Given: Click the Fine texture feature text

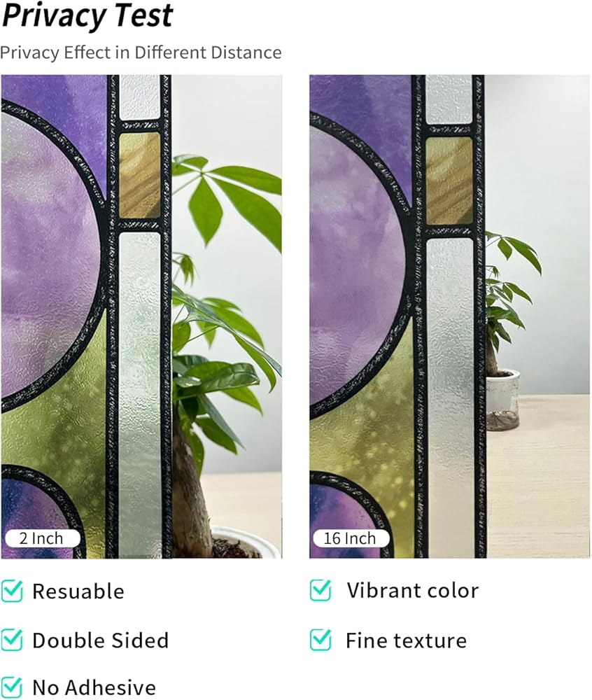Looking at the screenshot, I should [407, 640].
